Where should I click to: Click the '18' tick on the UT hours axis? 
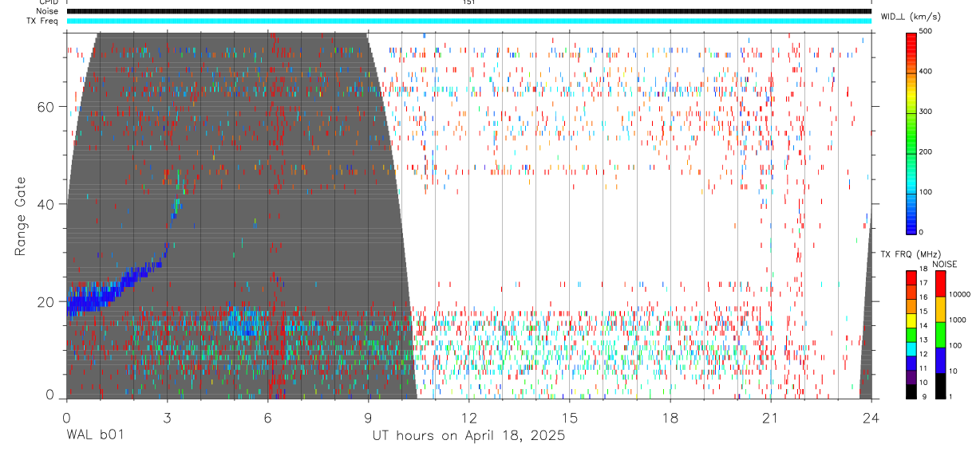[670, 418]
